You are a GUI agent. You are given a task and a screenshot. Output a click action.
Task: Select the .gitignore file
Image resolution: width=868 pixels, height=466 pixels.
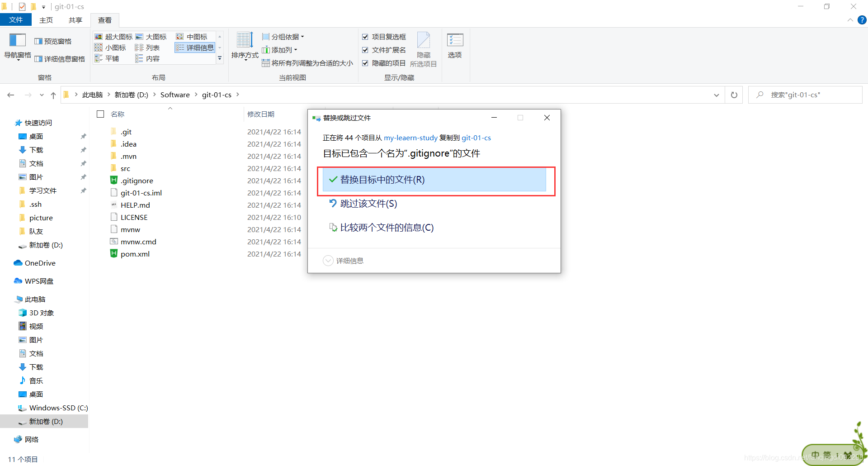coord(137,181)
